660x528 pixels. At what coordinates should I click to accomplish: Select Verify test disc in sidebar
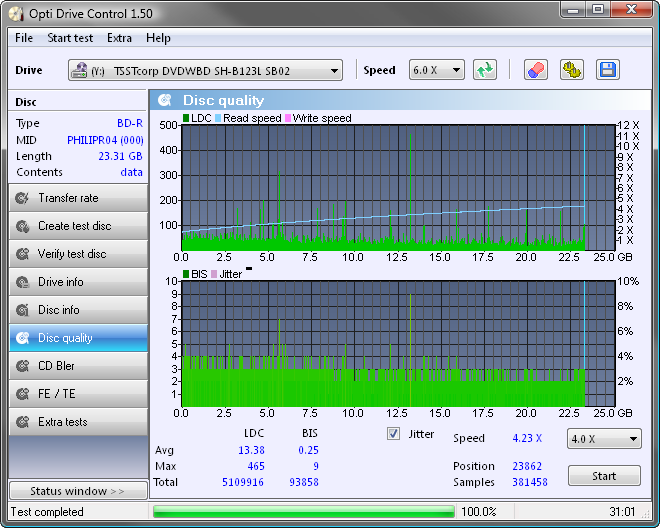(78, 254)
